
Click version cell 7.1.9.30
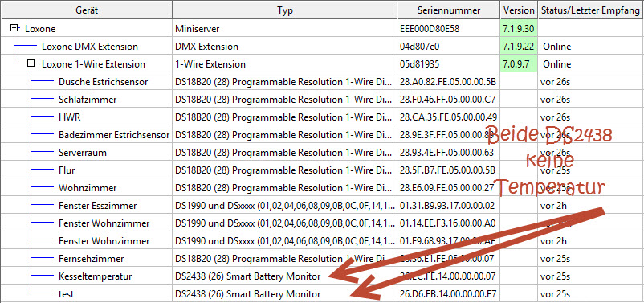(x=518, y=29)
